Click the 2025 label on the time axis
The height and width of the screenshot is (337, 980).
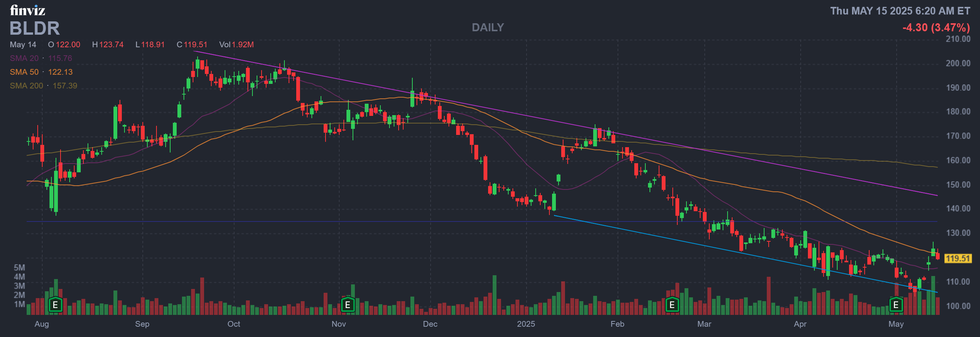pyautogui.click(x=526, y=324)
